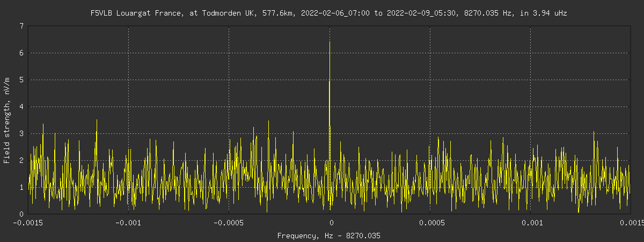Click the y-axis tick label 3
Viewport: 644px width, 242px height.
[x=21, y=133]
